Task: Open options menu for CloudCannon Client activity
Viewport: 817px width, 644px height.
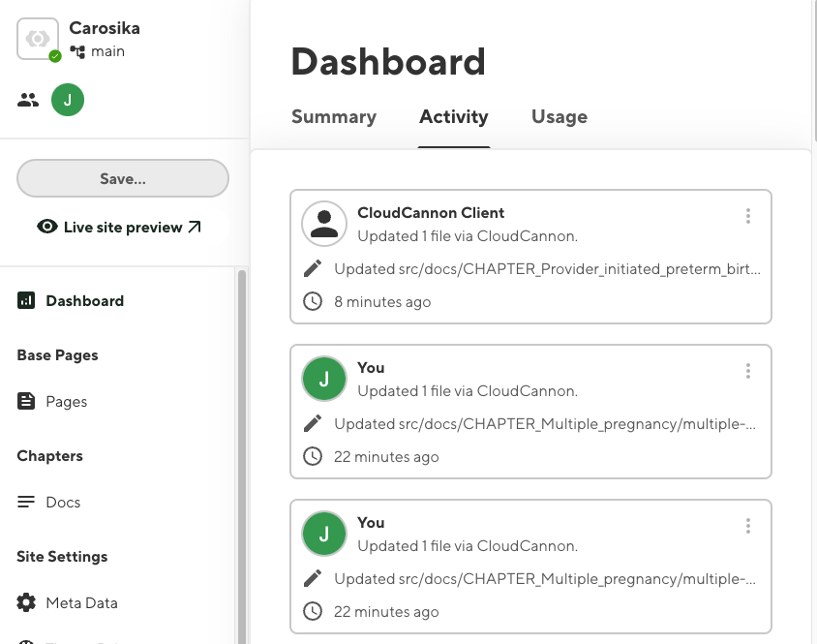Action: coord(747,216)
